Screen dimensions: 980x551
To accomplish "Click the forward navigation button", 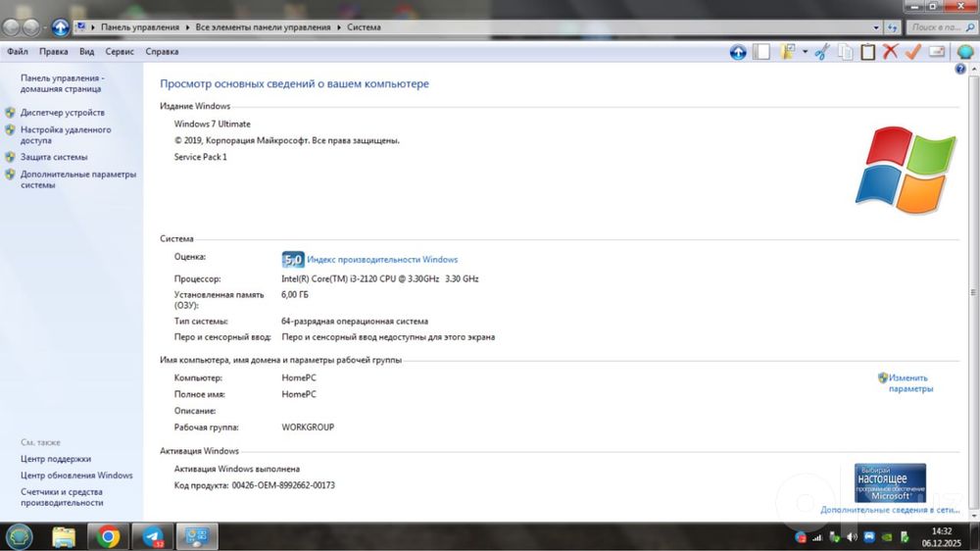I will [30, 26].
